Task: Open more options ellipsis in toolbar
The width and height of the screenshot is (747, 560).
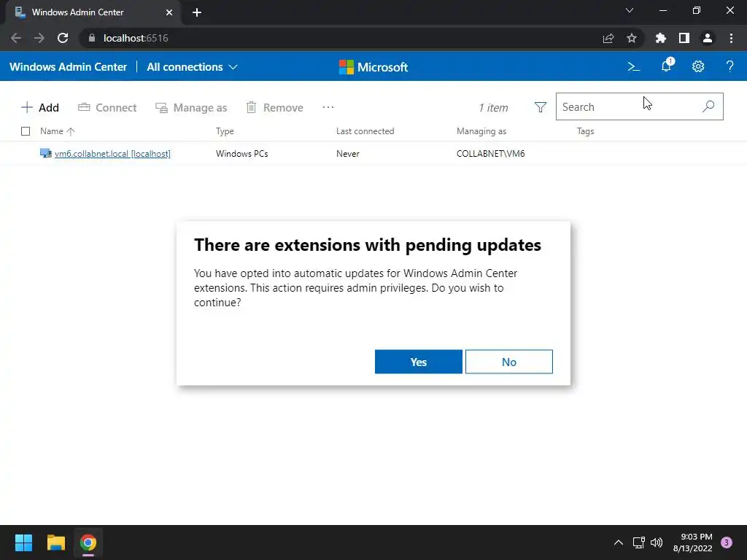Action: coord(328,108)
